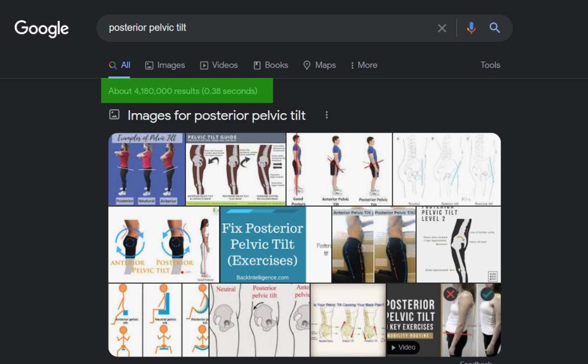Play the Posterior Pelvic Tilt Key Exercises video
Viewport: 588px width, 364px height.
point(444,320)
